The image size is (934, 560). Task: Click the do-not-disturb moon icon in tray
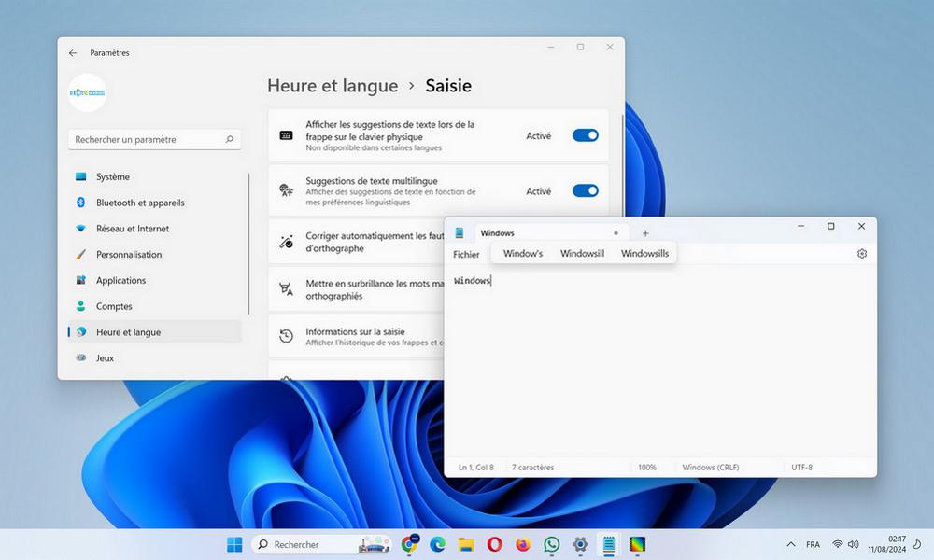[x=917, y=544]
